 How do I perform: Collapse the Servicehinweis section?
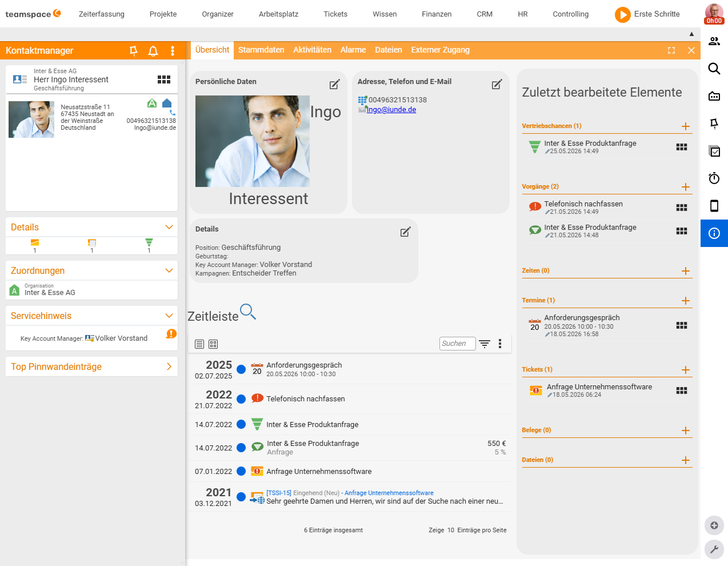[169, 316]
